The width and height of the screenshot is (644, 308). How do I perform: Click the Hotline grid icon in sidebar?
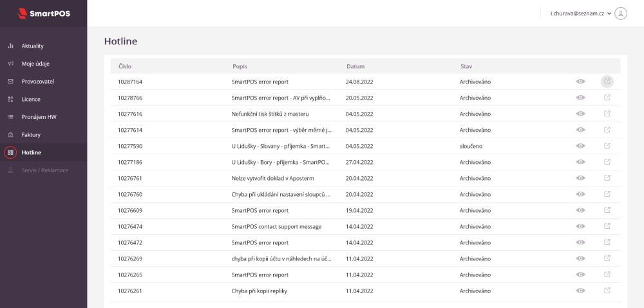pyautogui.click(x=10, y=152)
